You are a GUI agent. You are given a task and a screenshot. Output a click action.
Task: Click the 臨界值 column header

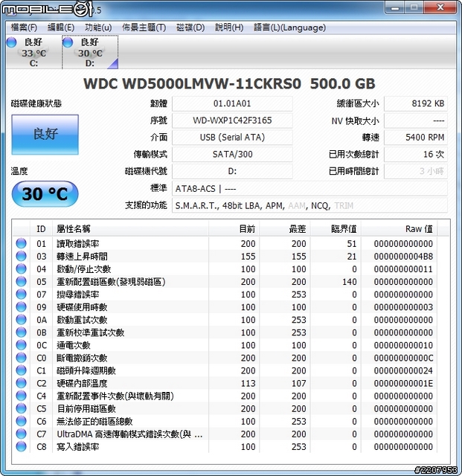(336, 229)
